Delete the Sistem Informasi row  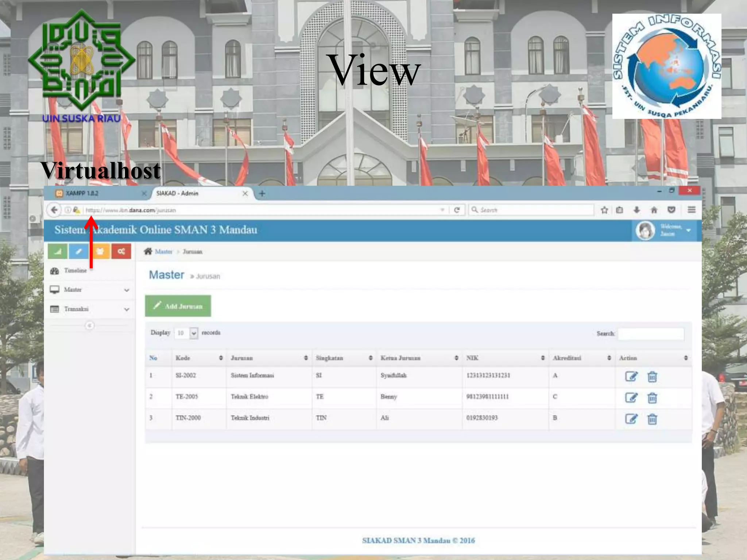coord(652,377)
